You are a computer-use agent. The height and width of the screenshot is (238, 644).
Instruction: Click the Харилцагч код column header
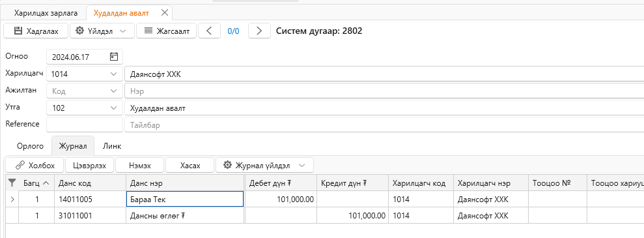click(x=421, y=183)
